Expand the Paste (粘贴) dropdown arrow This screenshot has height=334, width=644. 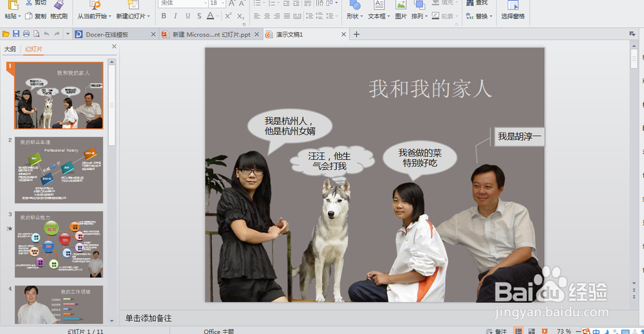pyautogui.click(x=19, y=17)
